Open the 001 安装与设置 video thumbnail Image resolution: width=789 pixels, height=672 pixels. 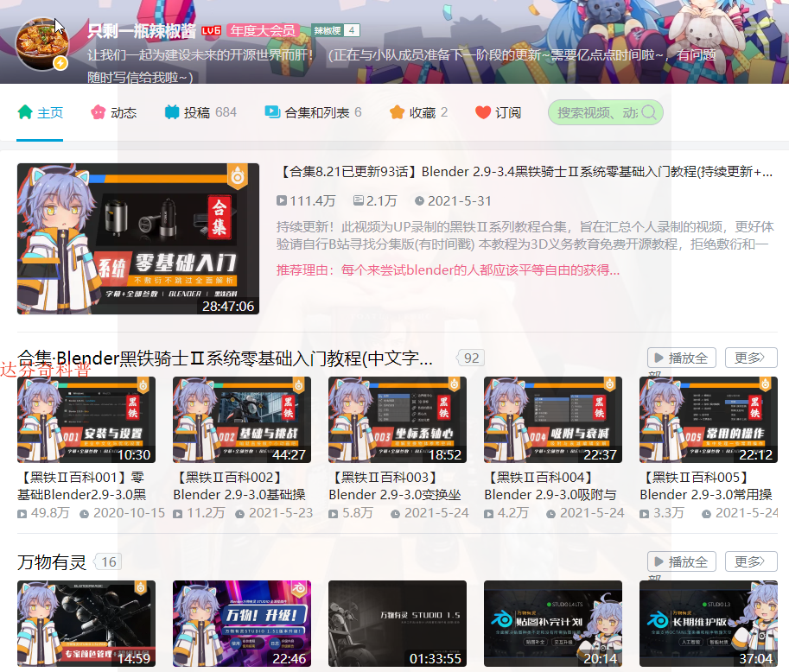click(86, 420)
